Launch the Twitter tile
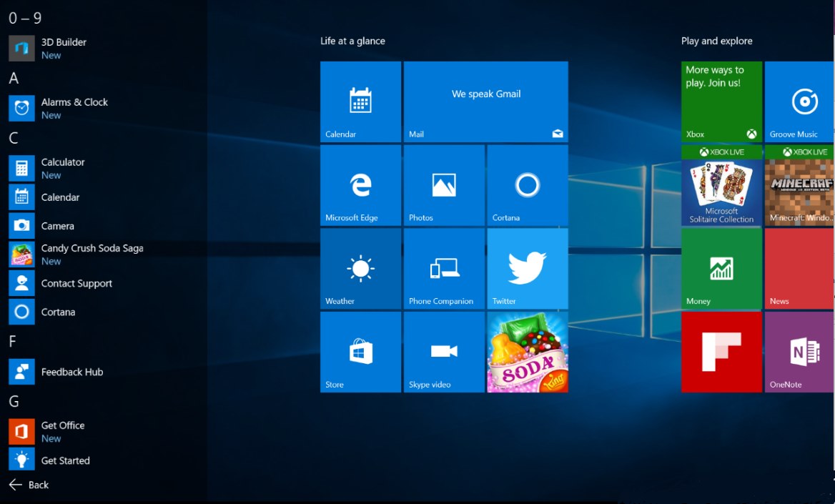The image size is (835, 504). point(527,269)
